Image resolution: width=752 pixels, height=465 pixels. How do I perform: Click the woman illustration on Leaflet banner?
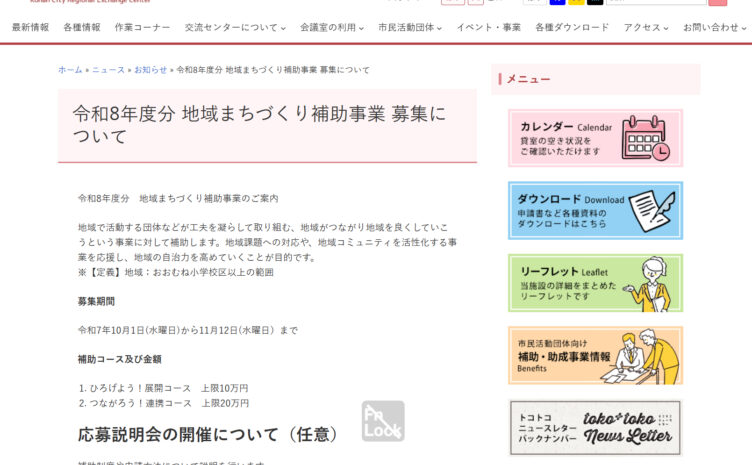point(650,283)
